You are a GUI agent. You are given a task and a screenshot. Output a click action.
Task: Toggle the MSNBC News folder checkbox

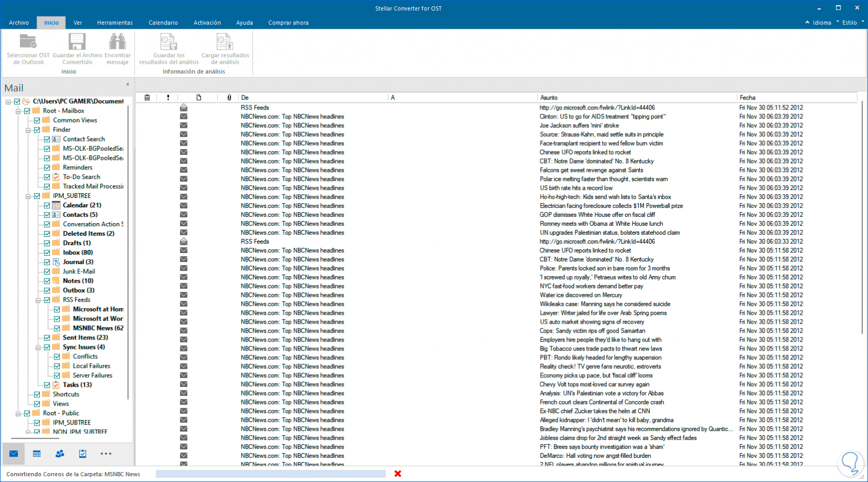[x=57, y=328]
